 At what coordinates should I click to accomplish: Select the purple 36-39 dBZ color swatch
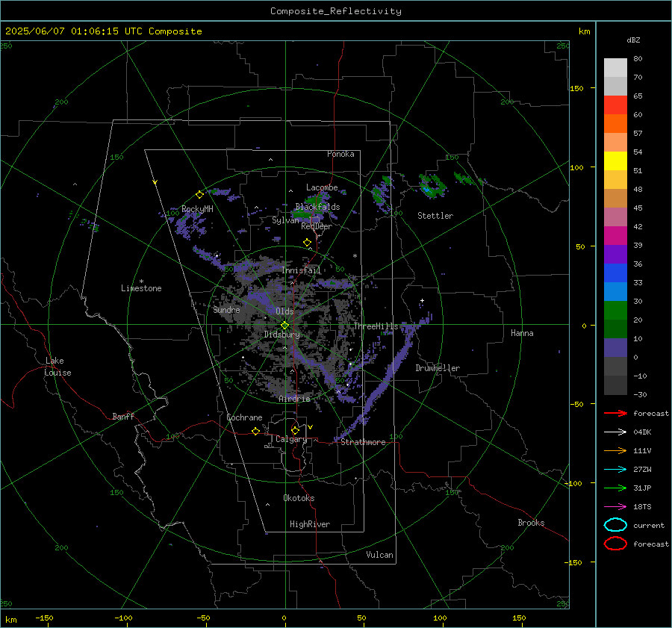tap(615, 254)
